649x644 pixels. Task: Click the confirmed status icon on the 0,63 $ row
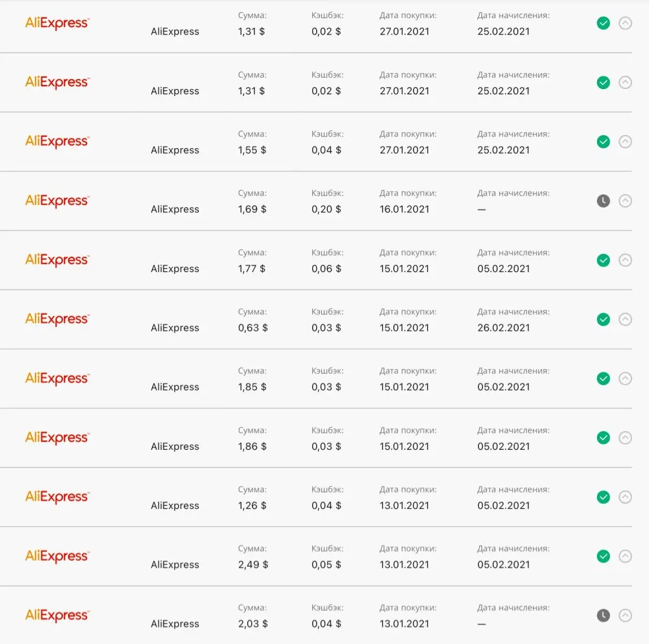(604, 319)
